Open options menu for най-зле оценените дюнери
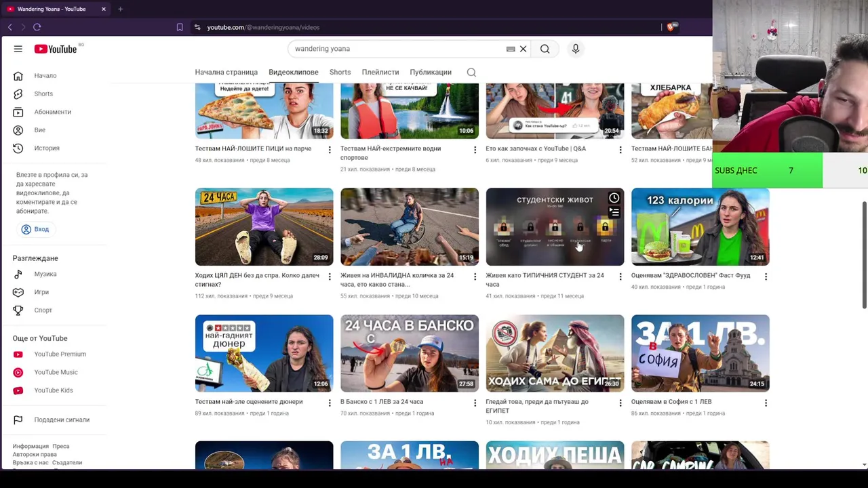 coord(330,403)
